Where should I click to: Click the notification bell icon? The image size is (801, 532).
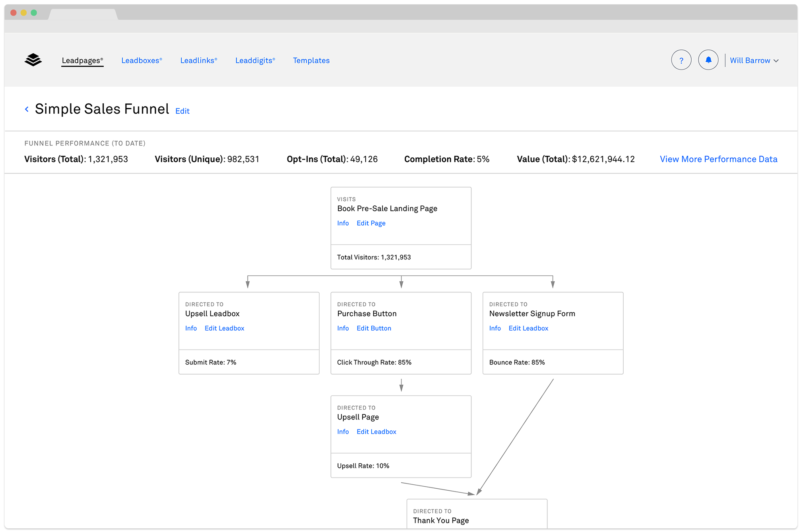point(708,60)
